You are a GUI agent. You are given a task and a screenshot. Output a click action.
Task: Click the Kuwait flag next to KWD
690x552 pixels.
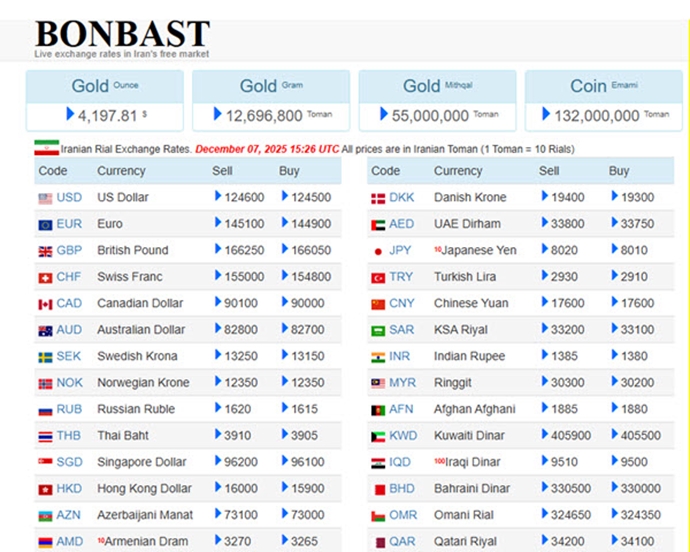pos(378,437)
